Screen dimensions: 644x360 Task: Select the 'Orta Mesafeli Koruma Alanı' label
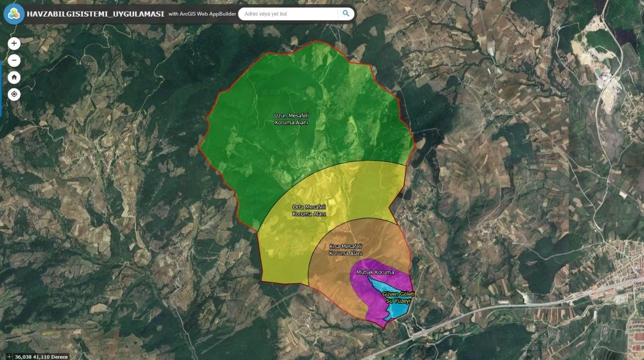[x=309, y=210]
